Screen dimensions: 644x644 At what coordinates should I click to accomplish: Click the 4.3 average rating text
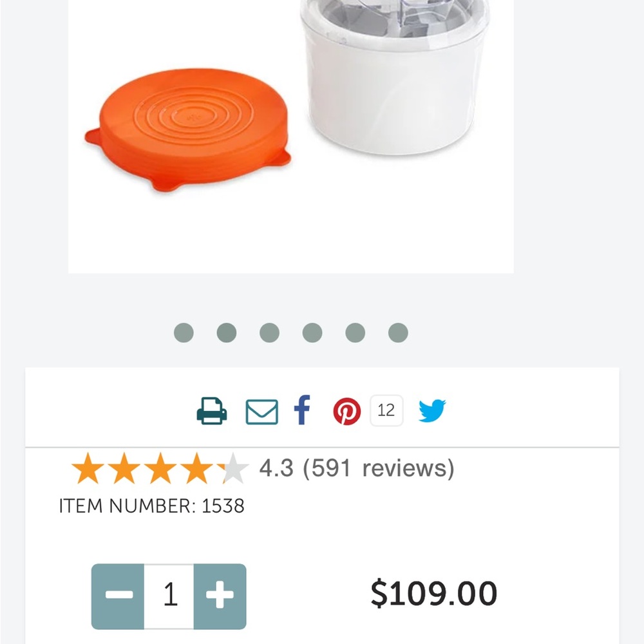point(276,468)
